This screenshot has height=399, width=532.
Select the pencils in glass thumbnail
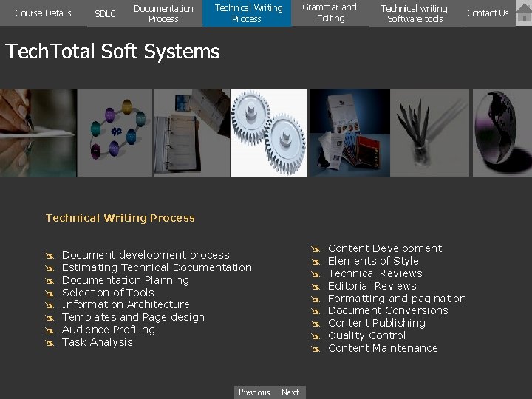(x=430, y=133)
